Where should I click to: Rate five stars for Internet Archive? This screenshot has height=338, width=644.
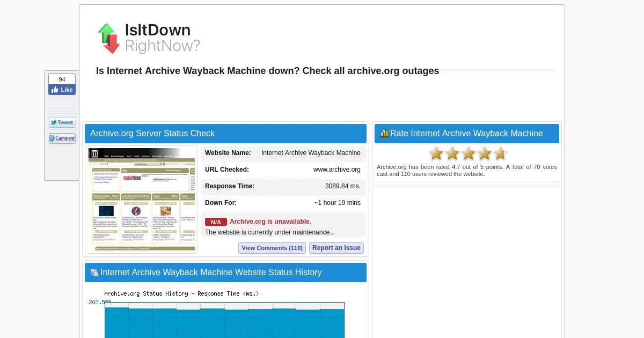pyautogui.click(x=500, y=154)
